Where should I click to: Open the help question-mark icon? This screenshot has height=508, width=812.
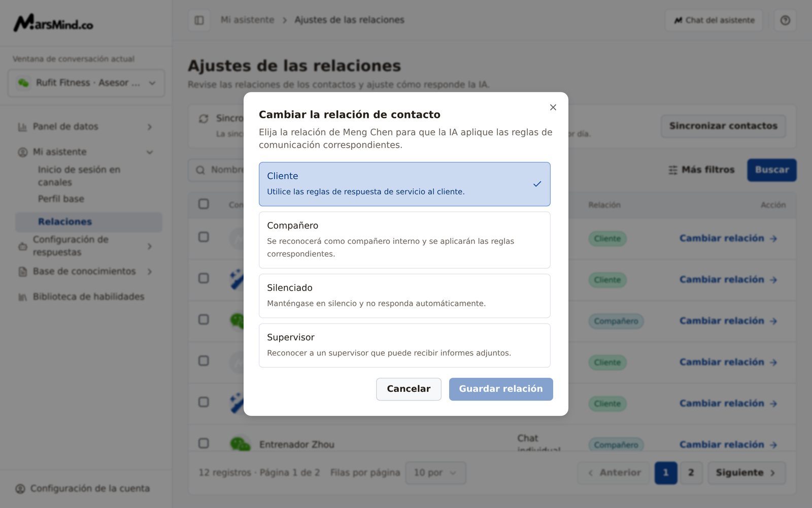(x=785, y=20)
